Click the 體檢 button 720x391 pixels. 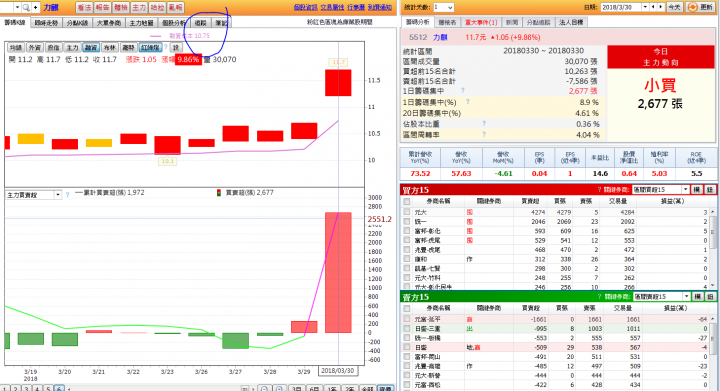121,7
